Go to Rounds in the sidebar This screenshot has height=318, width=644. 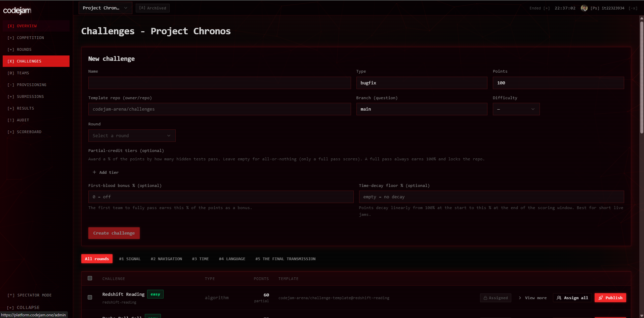click(36, 49)
